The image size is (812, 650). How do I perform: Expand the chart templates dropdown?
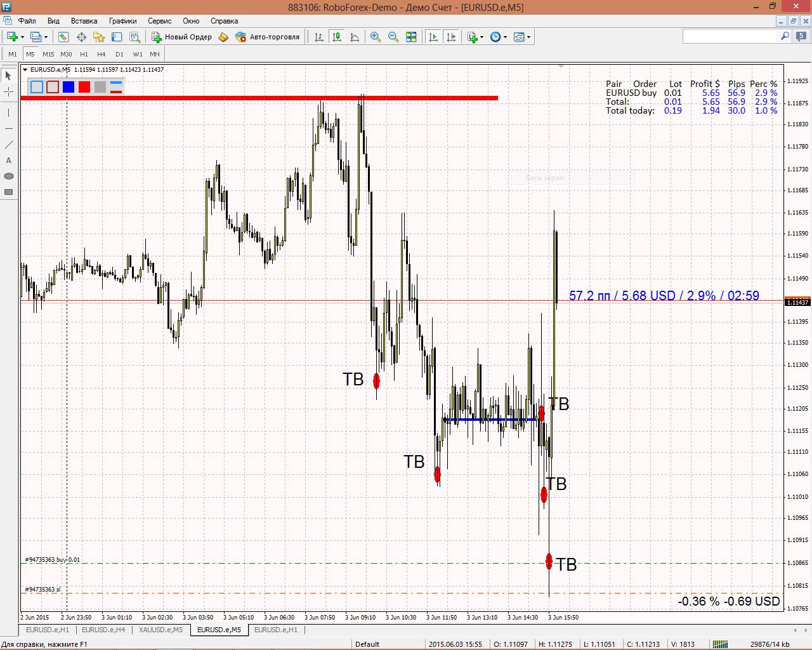coord(528,37)
